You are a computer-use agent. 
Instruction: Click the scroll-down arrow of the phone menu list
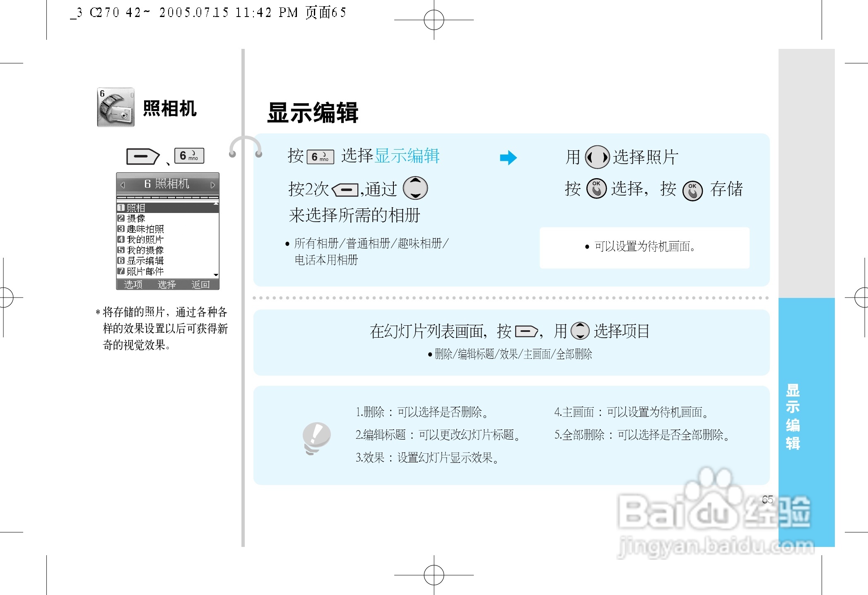(x=216, y=275)
